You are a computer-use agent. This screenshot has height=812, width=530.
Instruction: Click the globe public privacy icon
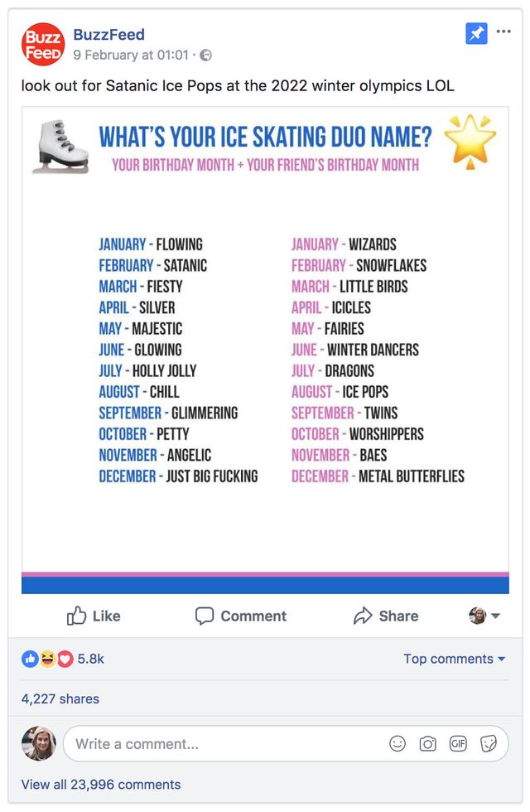[x=206, y=55]
